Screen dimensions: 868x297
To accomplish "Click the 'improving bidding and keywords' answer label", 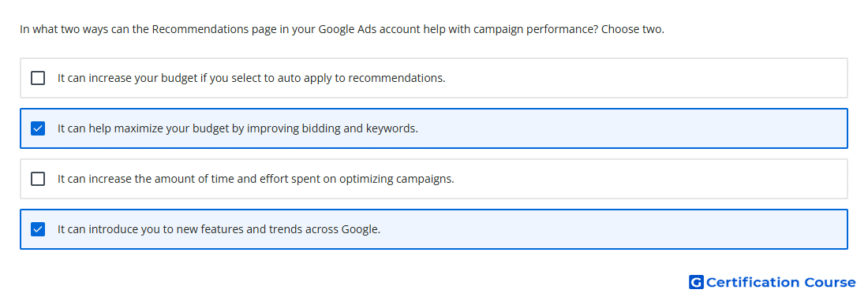I will click(x=238, y=128).
